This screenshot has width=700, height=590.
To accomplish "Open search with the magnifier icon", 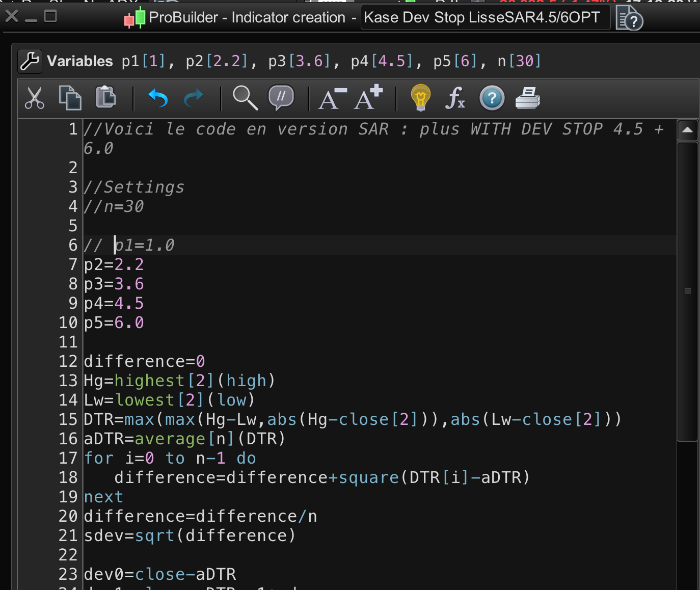I will pos(245,98).
